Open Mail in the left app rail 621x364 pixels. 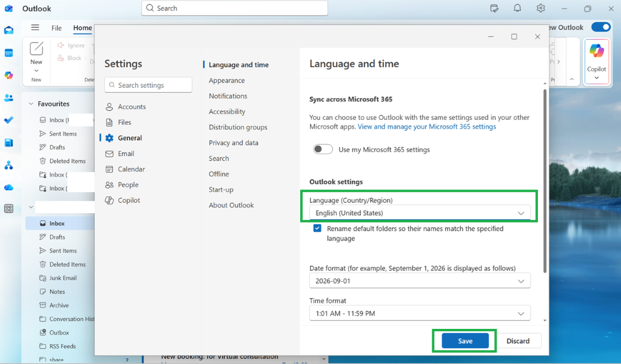click(x=8, y=30)
